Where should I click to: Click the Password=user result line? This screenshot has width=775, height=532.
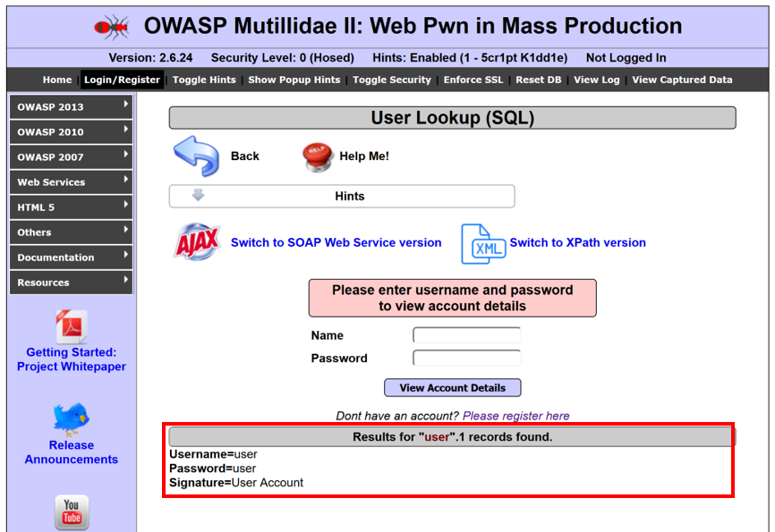[x=212, y=469]
